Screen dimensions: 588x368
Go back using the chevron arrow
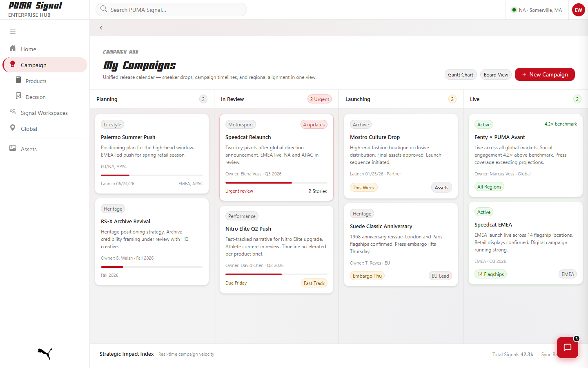pos(101,28)
